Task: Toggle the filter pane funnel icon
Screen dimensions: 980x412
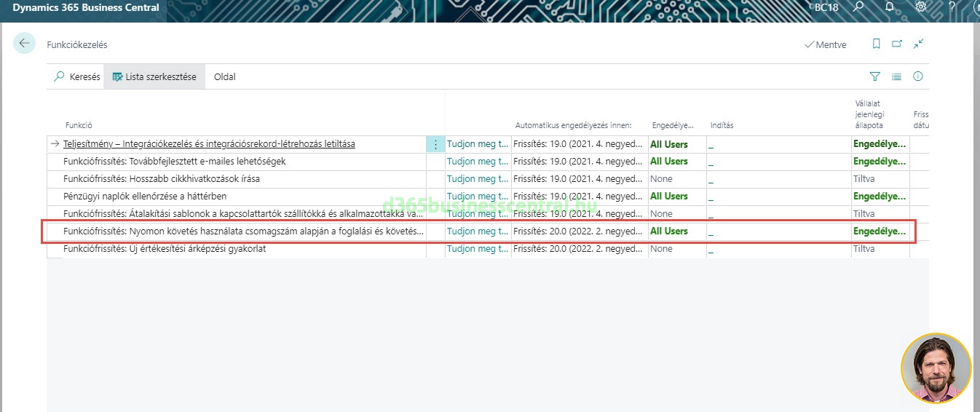Action: (875, 76)
